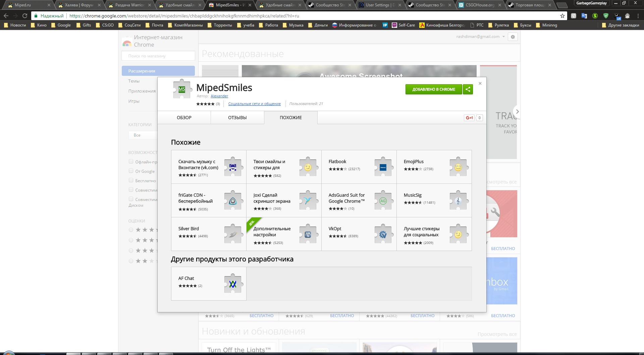Go back with the browser back arrow
The height and width of the screenshot is (355, 644).
6,16
